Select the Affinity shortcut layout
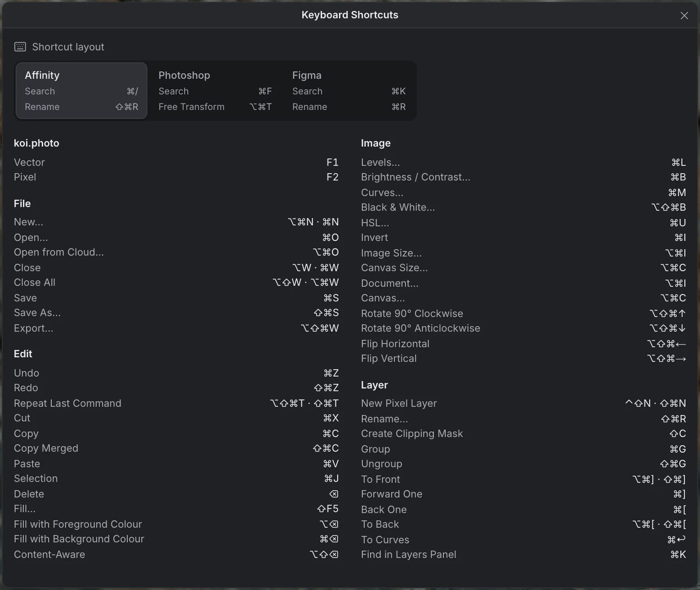This screenshot has width=700, height=590. [x=82, y=91]
